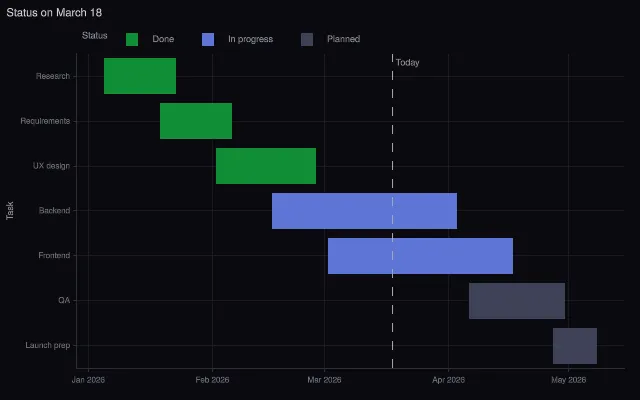Select the QA planned bar
The width and height of the screenshot is (640, 400).
tap(517, 301)
